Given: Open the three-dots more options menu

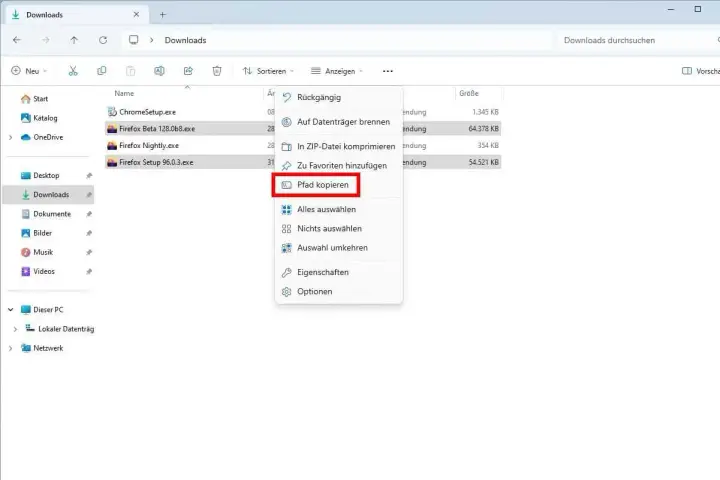Looking at the screenshot, I should pyautogui.click(x=388, y=71).
